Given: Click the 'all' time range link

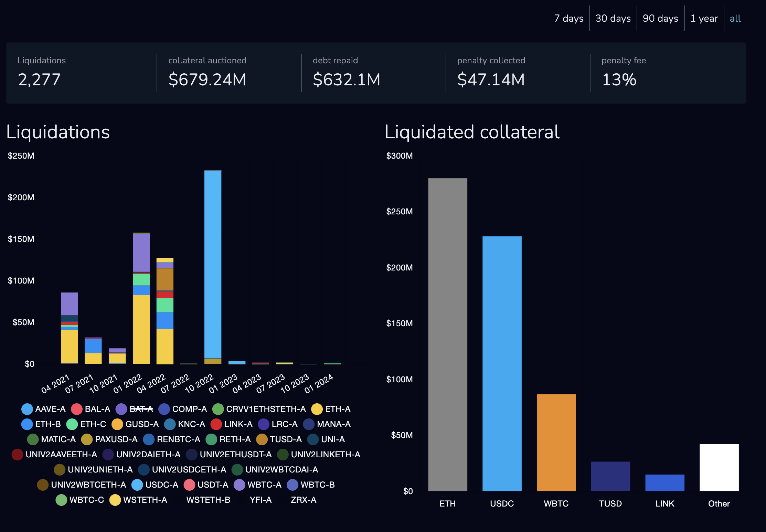Looking at the screenshot, I should pos(735,18).
